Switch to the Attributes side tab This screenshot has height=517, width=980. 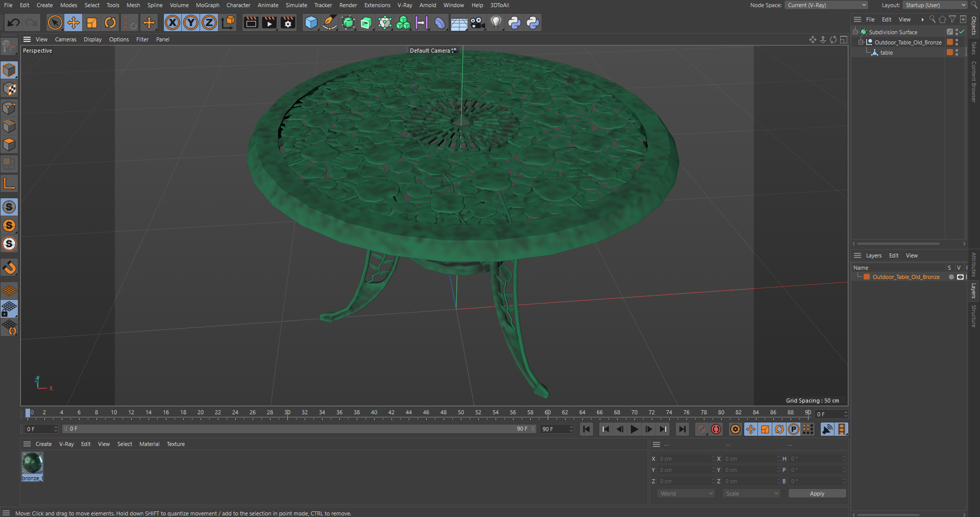(x=974, y=265)
